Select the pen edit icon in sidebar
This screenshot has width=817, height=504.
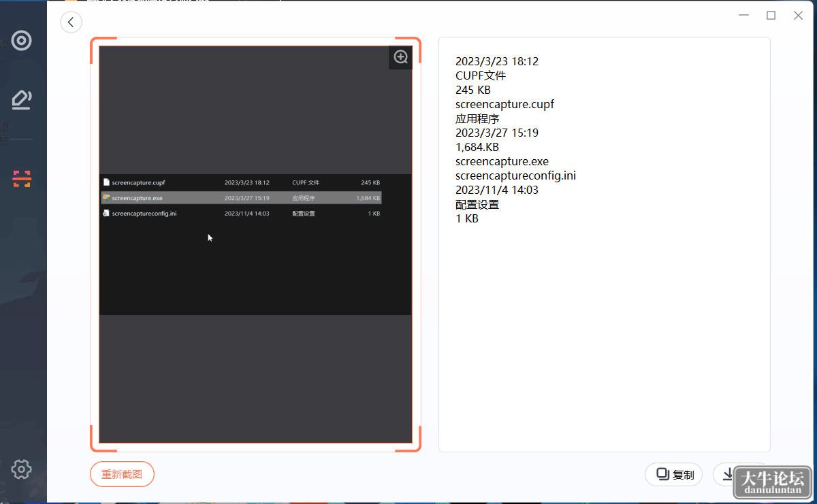(22, 100)
